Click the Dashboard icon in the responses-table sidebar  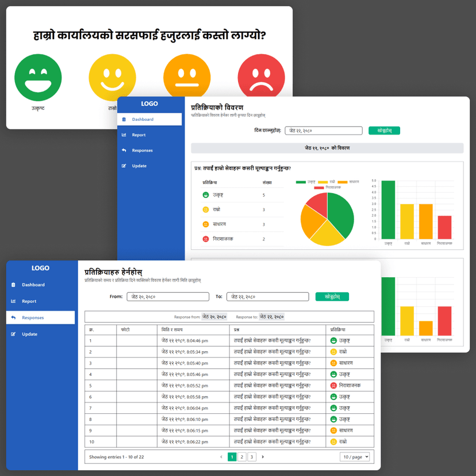click(13, 285)
